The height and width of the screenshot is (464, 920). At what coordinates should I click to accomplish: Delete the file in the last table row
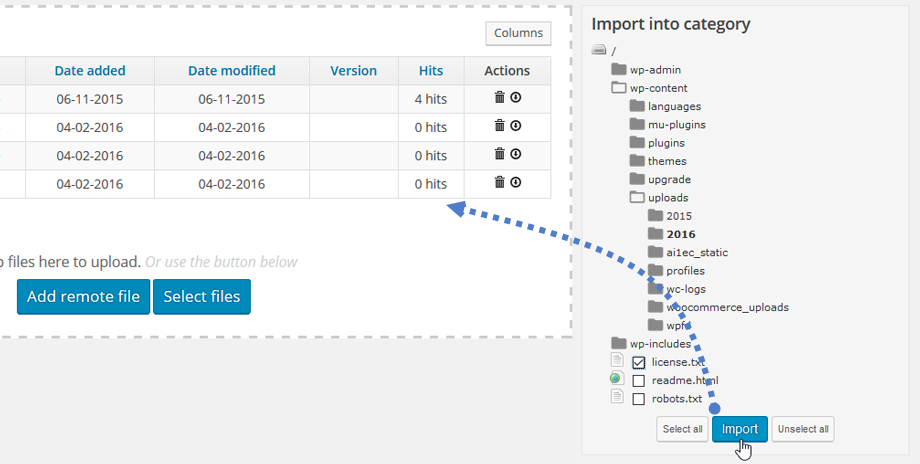(500, 182)
